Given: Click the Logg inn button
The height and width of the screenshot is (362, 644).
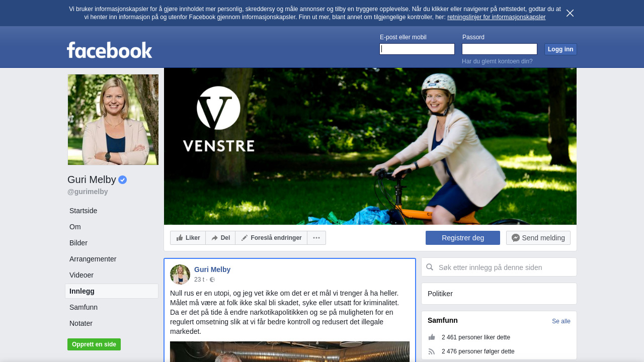Looking at the screenshot, I should (560, 49).
